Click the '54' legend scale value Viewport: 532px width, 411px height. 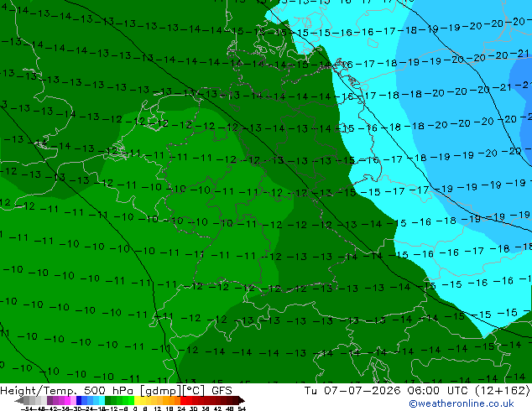point(242,409)
